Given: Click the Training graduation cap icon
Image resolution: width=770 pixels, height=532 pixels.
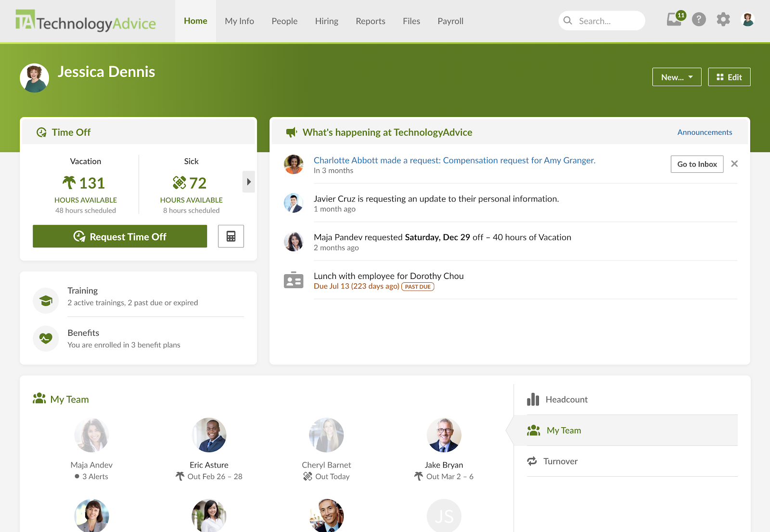Looking at the screenshot, I should (x=46, y=301).
